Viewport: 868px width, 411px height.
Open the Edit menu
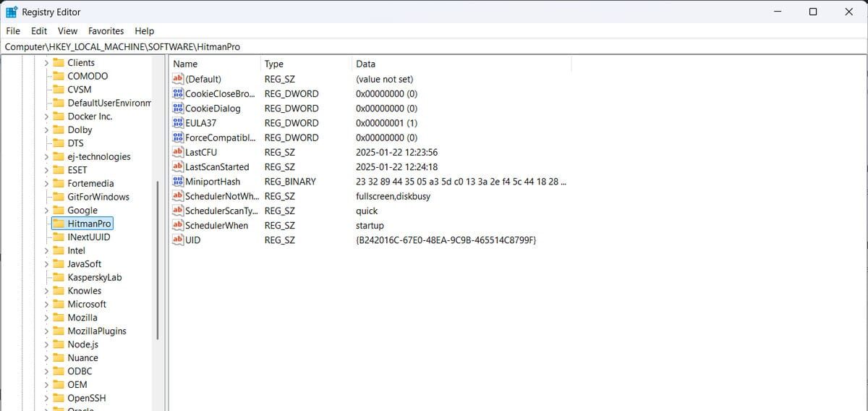(39, 31)
